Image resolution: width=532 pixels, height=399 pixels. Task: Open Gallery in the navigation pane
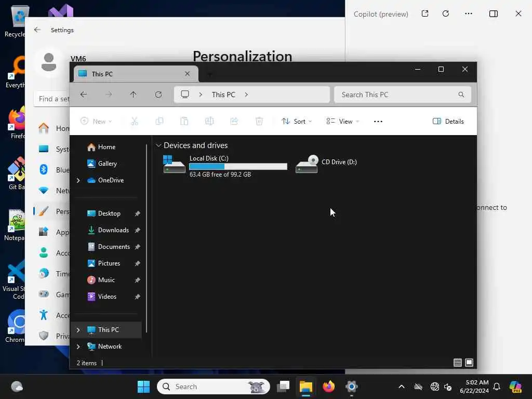click(x=107, y=164)
